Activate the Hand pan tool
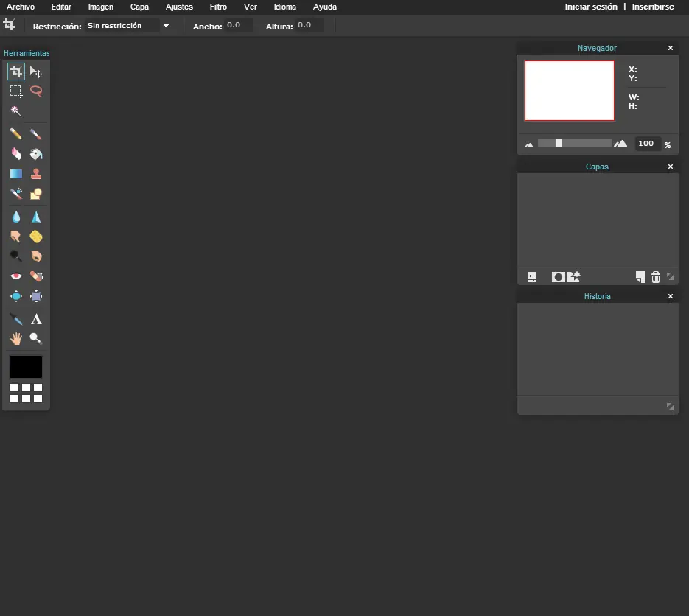The image size is (689, 616). (x=15, y=339)
